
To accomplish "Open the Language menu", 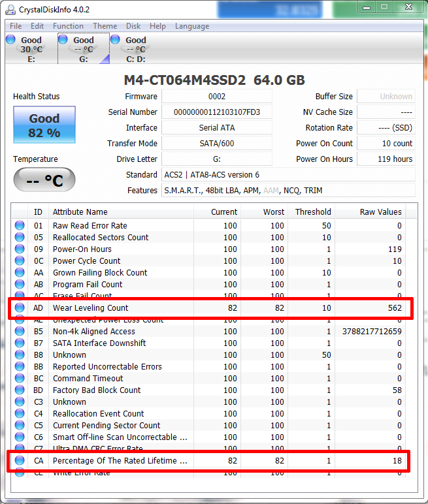I will tap(192, 26).
